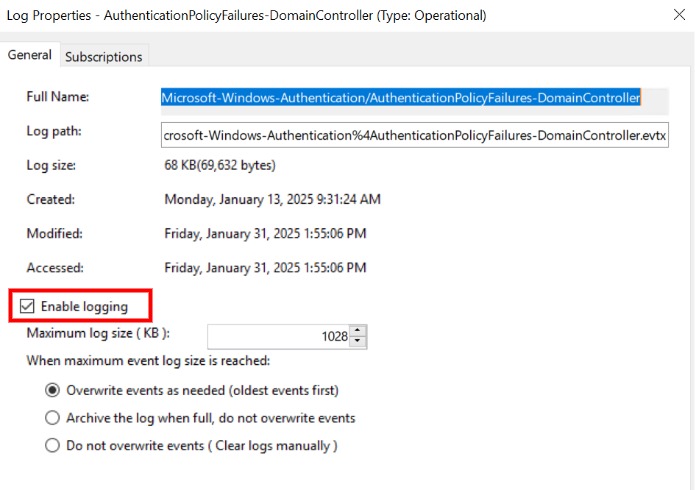
Task: Click the Full Name label
Action: pos(58,97)
